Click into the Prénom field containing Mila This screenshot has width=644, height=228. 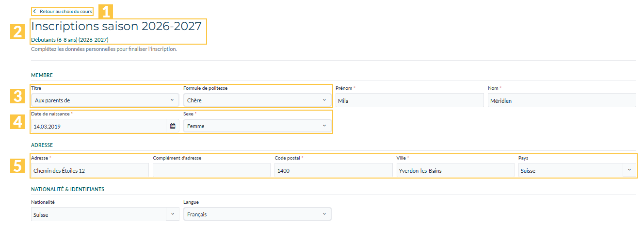(410, 100)
